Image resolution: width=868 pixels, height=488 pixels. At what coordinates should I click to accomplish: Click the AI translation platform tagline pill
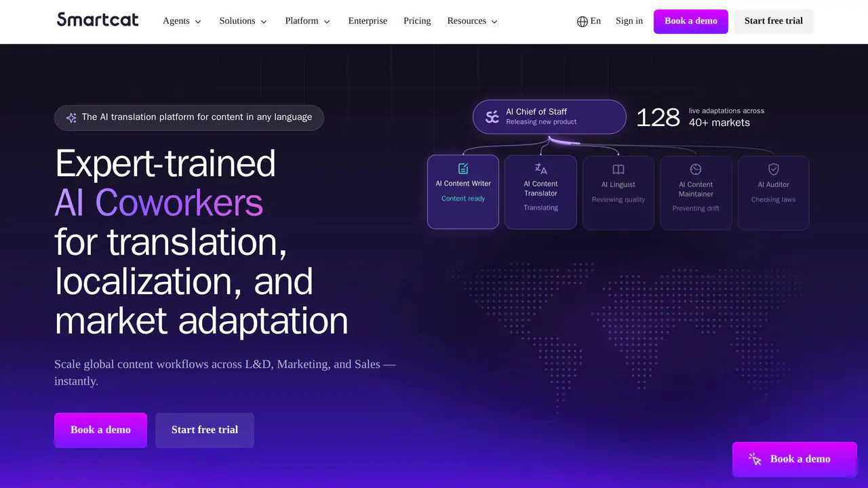coord(189,117)
